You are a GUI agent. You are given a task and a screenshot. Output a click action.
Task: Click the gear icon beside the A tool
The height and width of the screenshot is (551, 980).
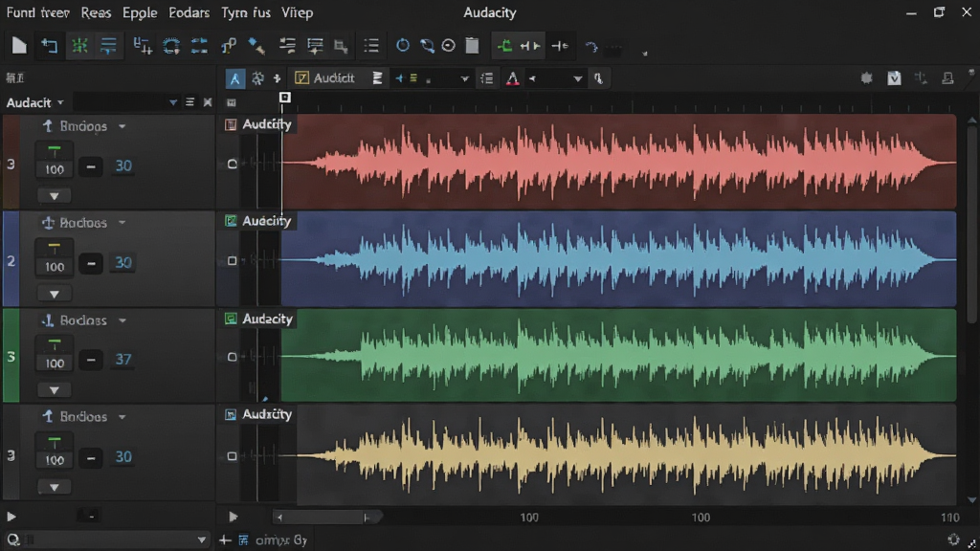click(x=257, y=78)
